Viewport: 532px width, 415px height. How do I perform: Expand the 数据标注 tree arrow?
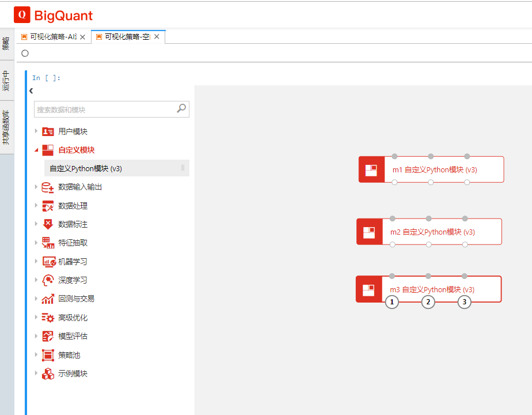[x=36, y=224]
